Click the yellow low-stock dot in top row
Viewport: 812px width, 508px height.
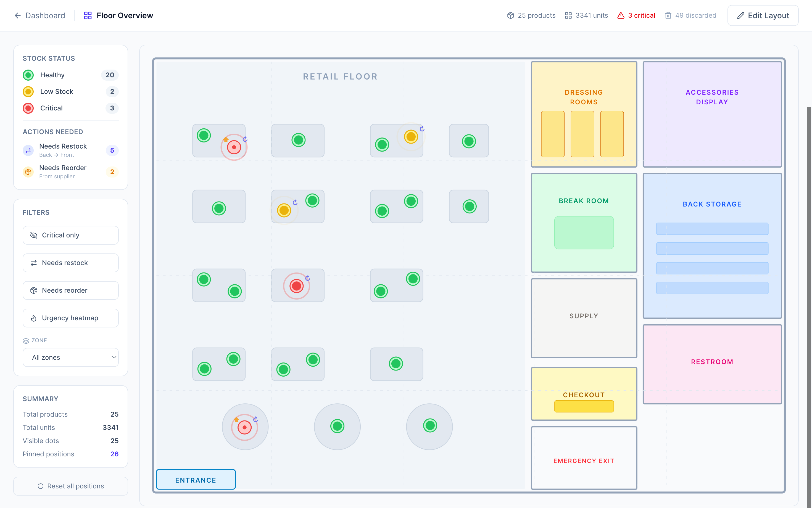click(x=411, y=137)
